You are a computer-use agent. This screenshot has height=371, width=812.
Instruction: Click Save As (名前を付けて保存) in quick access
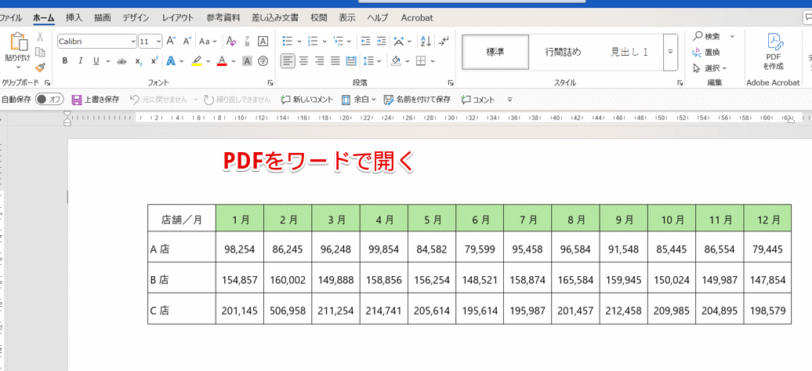pos(417,99)
